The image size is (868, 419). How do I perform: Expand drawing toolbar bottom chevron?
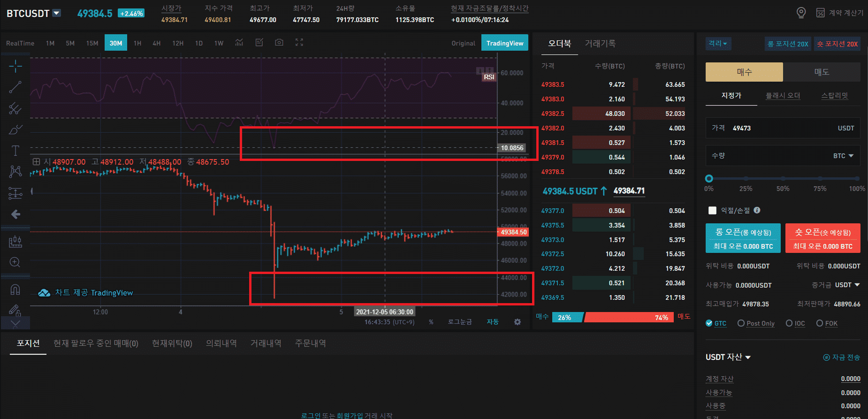[15, 323]
